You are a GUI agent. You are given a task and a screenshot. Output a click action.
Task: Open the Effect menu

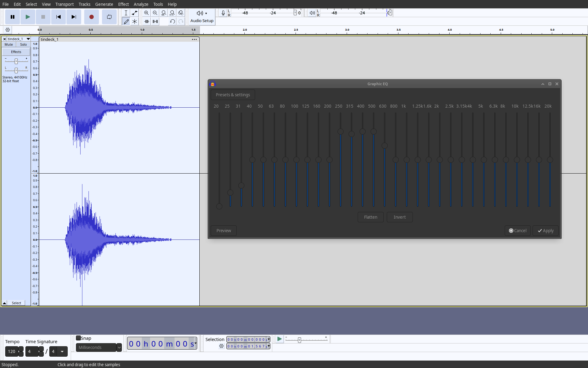pyautogui.click(x=123, y=4)
